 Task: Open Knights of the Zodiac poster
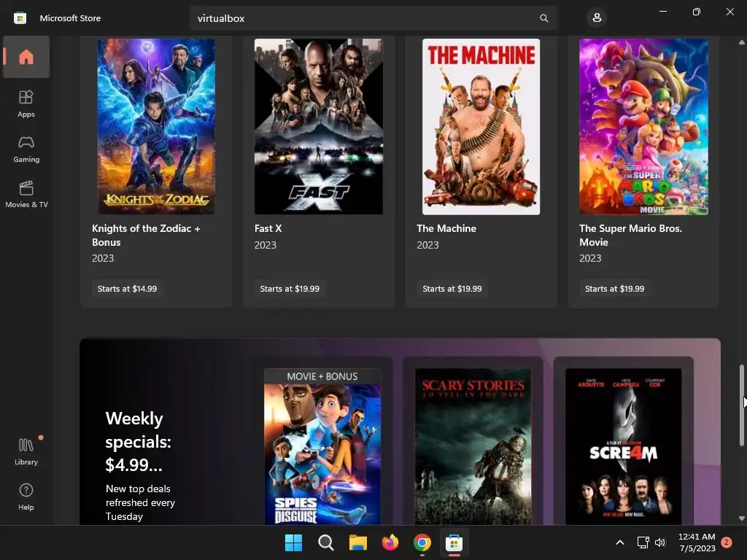click(x=156, y=126)
